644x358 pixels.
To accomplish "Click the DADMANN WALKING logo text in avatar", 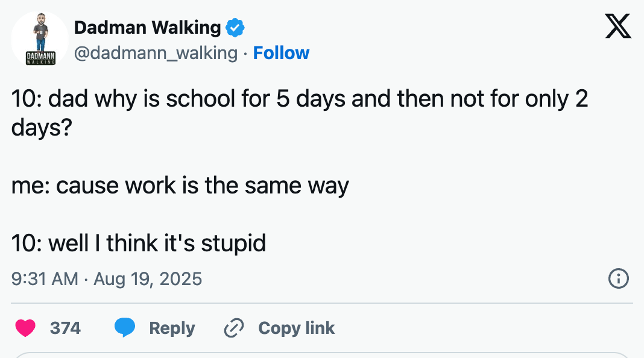I will pyautogui.click(x=40, y=58).
